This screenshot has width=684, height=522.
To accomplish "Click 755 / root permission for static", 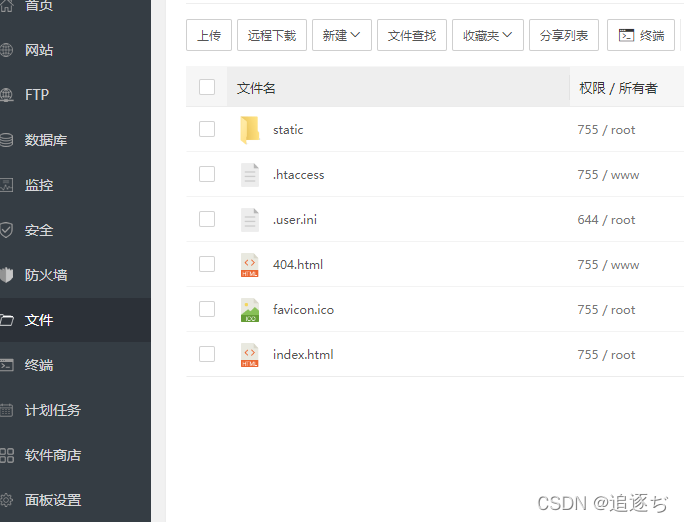I will 606,130.
